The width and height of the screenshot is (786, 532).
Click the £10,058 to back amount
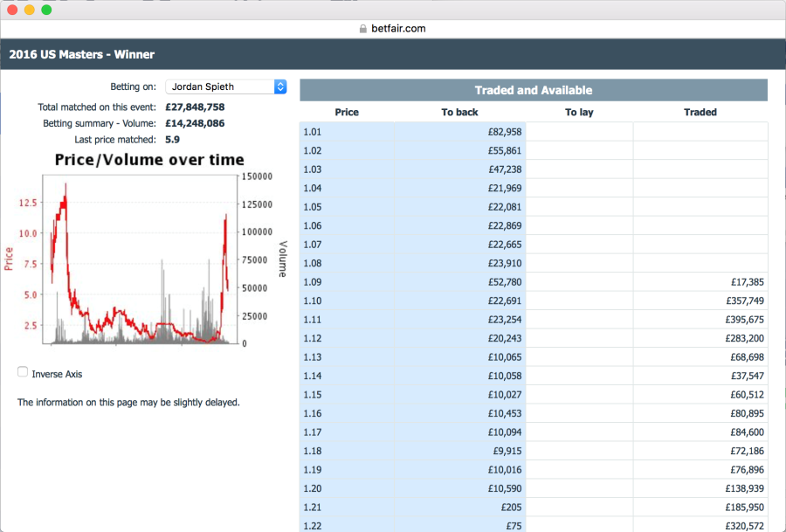[505, 376]
